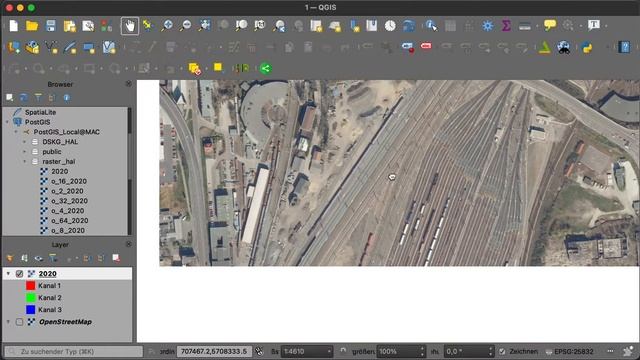Click manage map themes eye icon
640x360 pixels.
pos(38,258)
